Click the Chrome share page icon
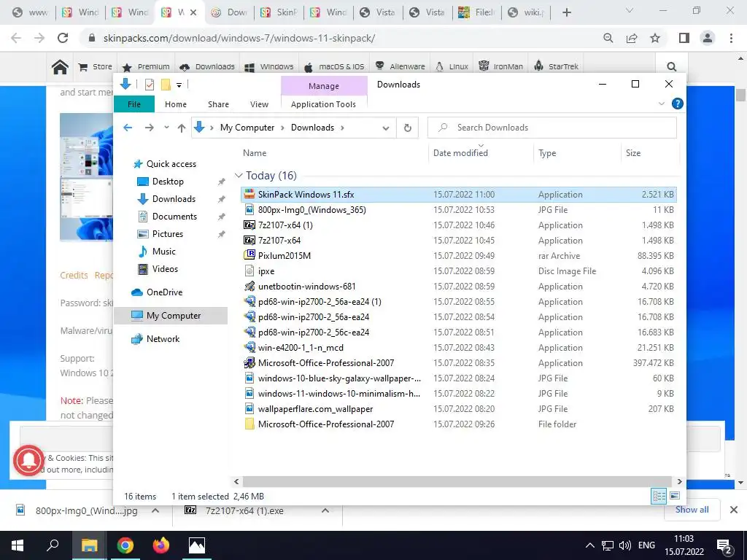Image resolution: width=747 pixels, height=560 pixels. (x=632, y=38)
